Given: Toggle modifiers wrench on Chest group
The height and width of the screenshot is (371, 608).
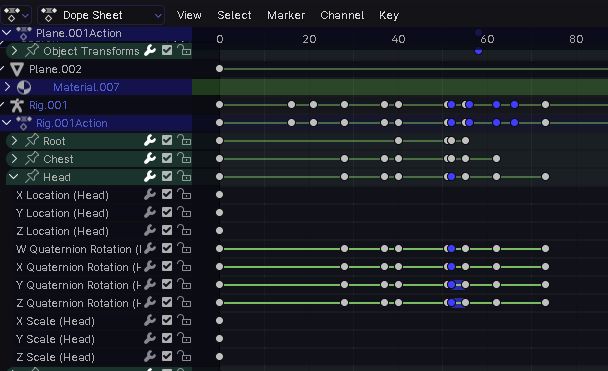Looking at the screenshot, I should pos(150,158).
